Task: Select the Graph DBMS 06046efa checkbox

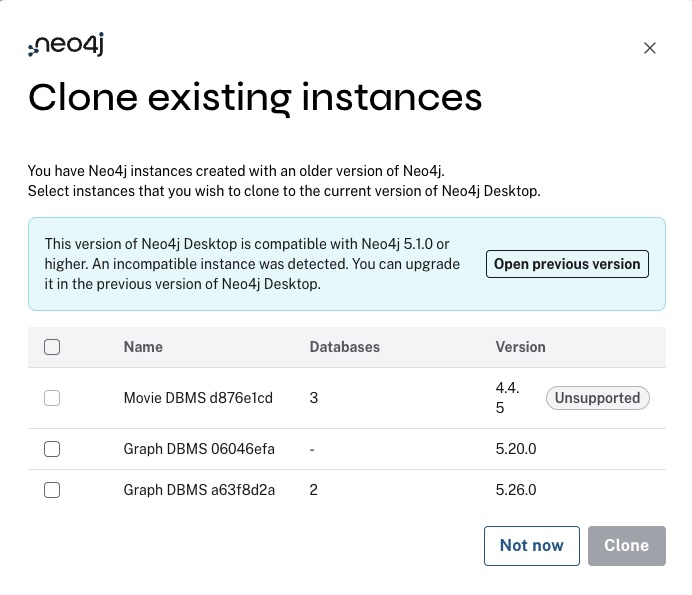Action: click(52, 449)
